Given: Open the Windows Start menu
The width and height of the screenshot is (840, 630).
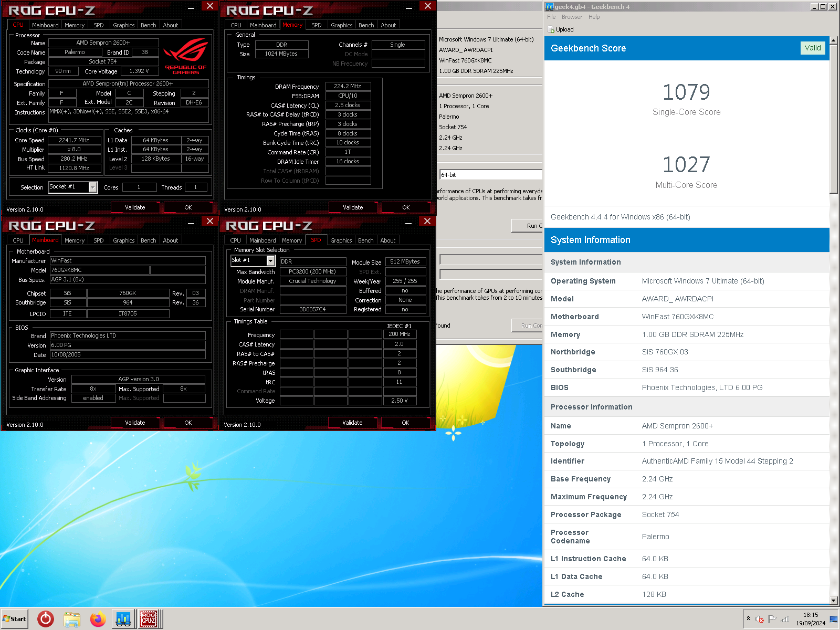Looking at the screenshot, I should 14,619.
